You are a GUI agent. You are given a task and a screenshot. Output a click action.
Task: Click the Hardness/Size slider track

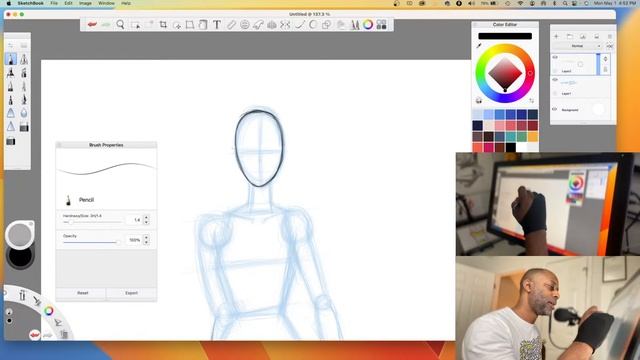pyautogui.click(x=92, y=222)
